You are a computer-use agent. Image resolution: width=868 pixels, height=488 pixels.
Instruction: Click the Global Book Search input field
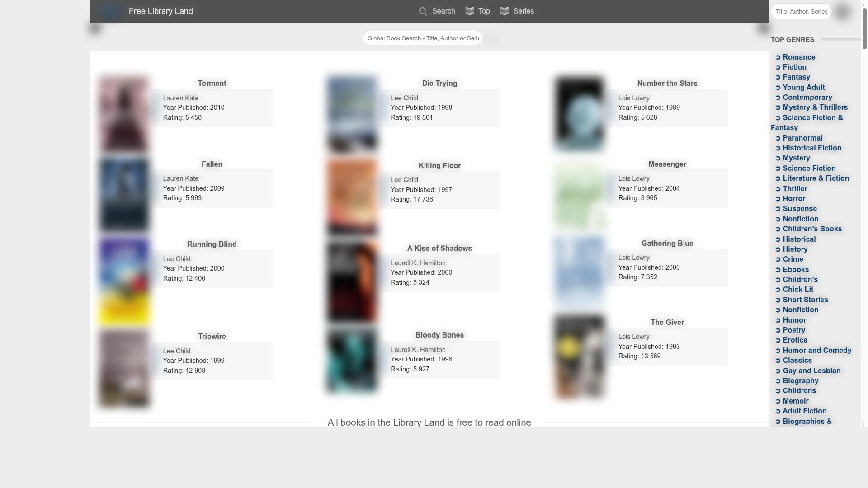[x=423, y=38]
